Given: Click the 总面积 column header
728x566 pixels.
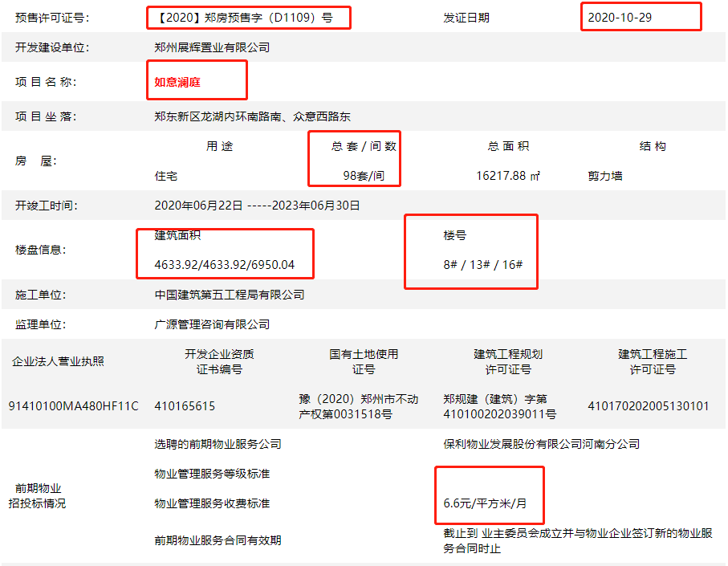Looking at the screenshot, I should [508, 146].
